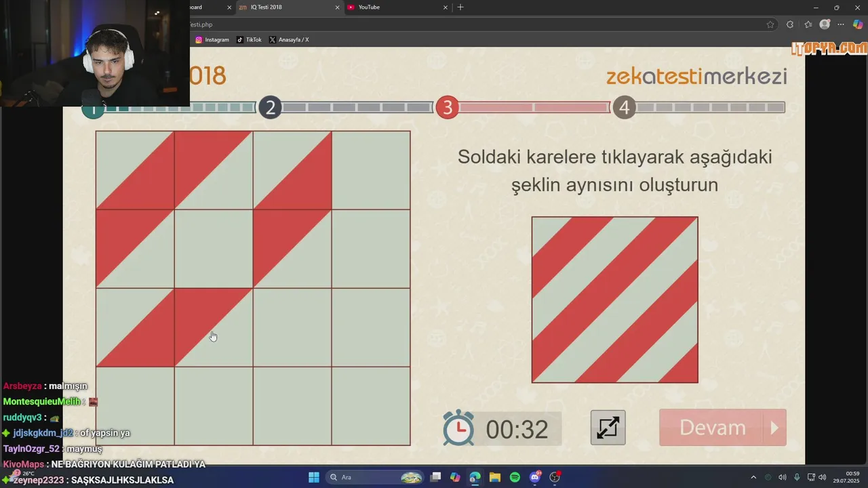Add page to favorites with star icon
868x488 pixels.
click(x=770, y=24)
